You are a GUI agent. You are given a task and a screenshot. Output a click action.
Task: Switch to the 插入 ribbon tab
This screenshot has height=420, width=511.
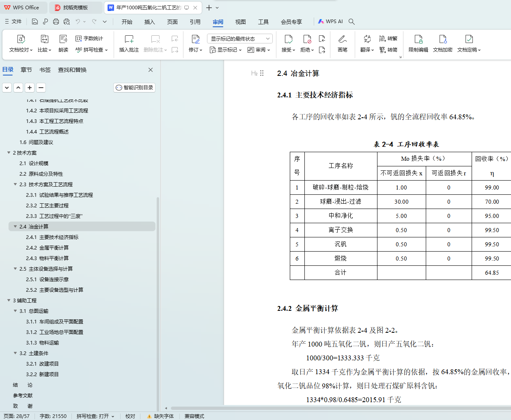coord(150,22)
